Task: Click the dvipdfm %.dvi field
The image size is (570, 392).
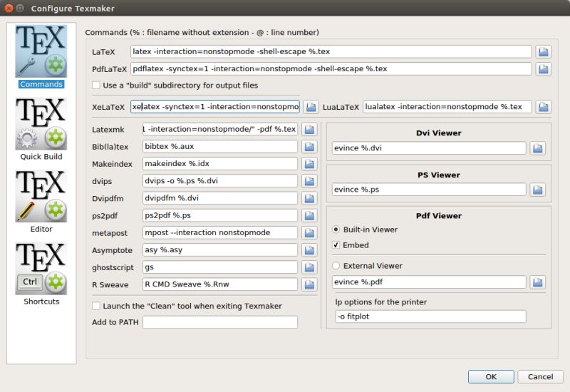Action: click(220, 198)
